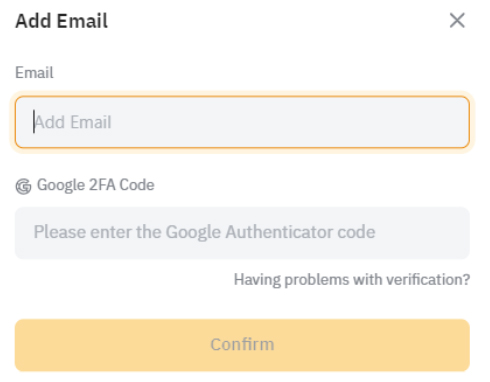This screenshot has height=382, width=490.
Task: Click the Google 2FA Code label
Action: (95, 185)
